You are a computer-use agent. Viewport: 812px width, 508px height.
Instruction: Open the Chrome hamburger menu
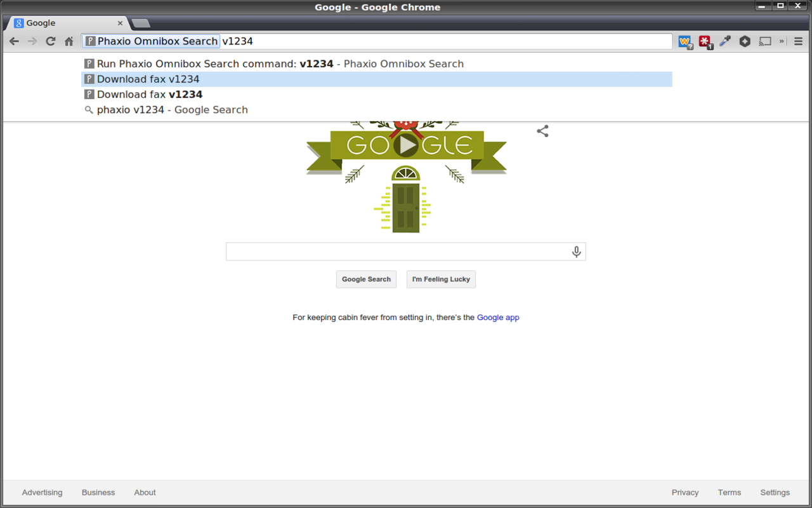click(798, 41)
